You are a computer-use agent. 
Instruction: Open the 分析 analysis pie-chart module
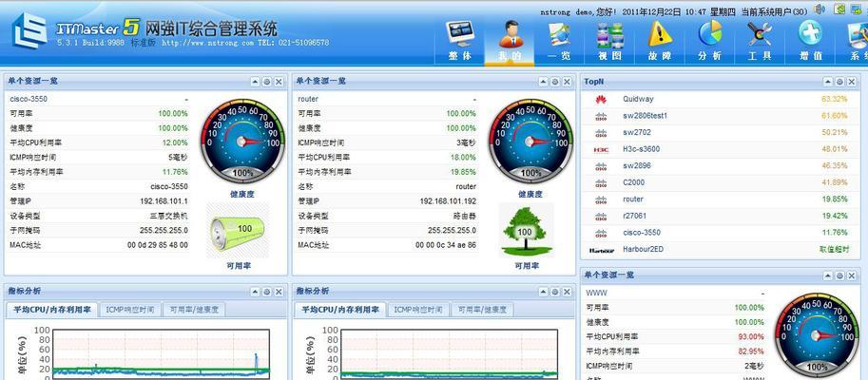coord(710,42)
